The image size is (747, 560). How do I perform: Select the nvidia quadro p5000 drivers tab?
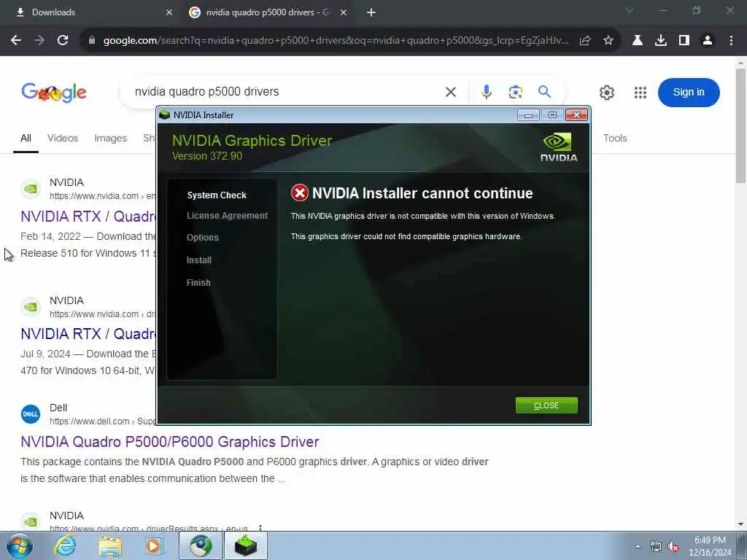click(267, 12)
